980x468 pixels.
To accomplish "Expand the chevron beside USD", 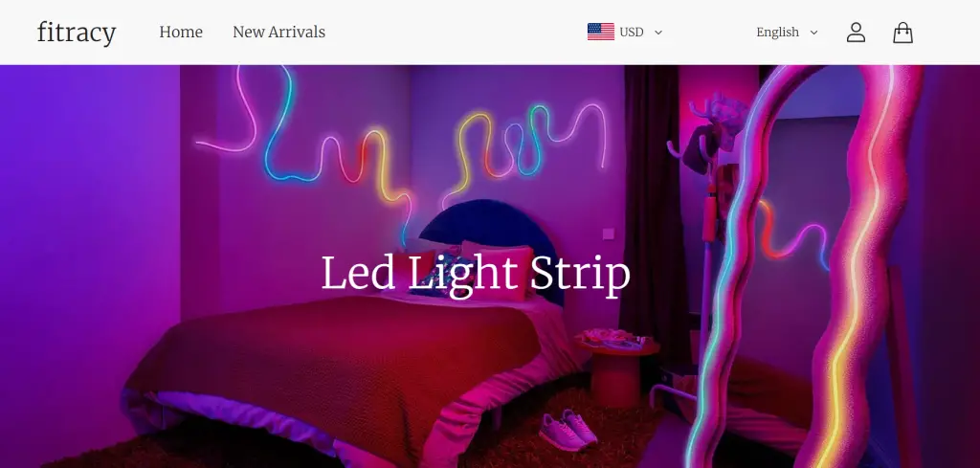I will 658,33.
